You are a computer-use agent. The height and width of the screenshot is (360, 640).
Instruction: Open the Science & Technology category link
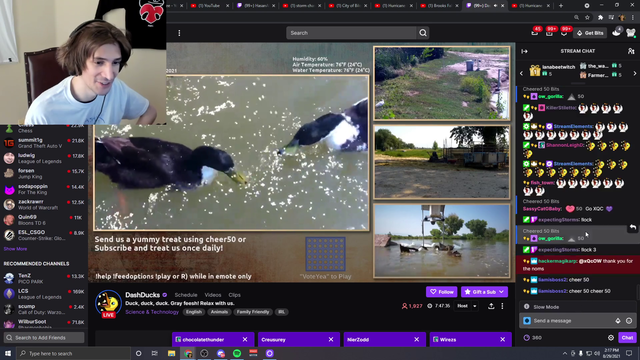click(x=152, y=312)
